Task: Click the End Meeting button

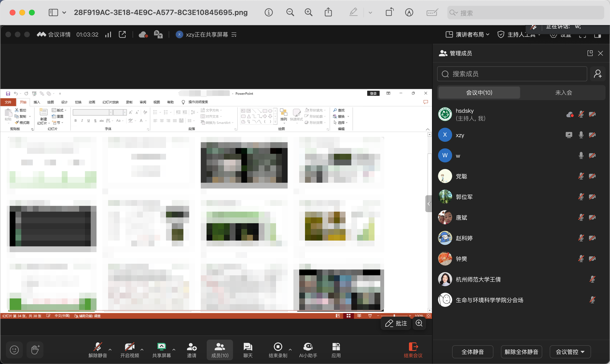Action: [413, 350]
